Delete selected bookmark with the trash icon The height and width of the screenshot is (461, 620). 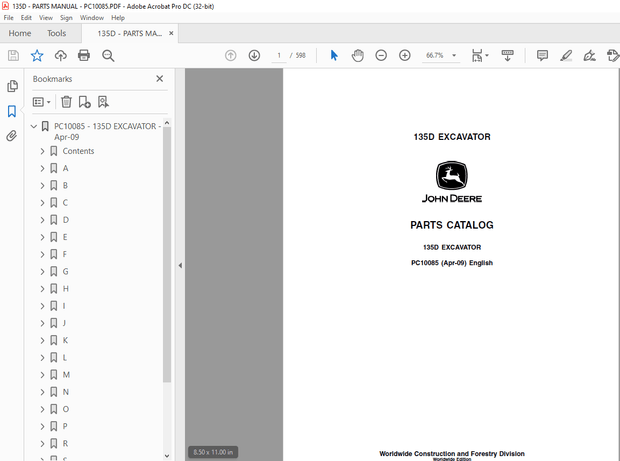66,102
